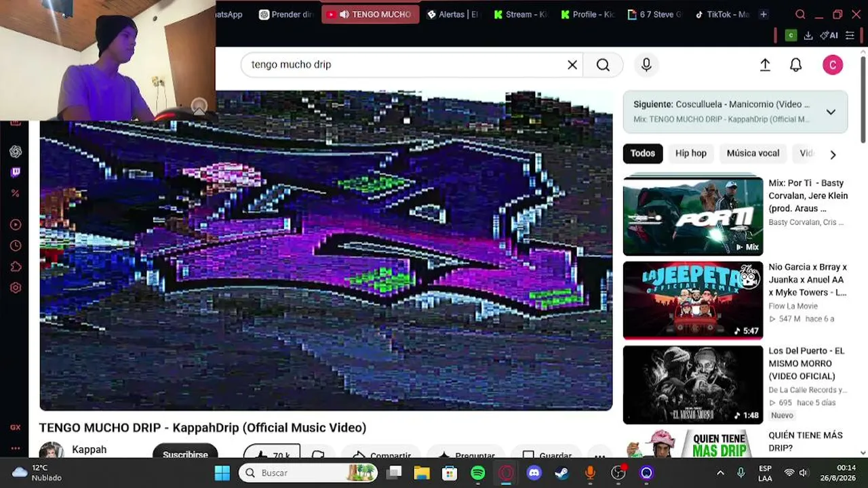Screen dimensions: 868x488
Task: Show more category chips with right arrow
Action: pos(833,155)
